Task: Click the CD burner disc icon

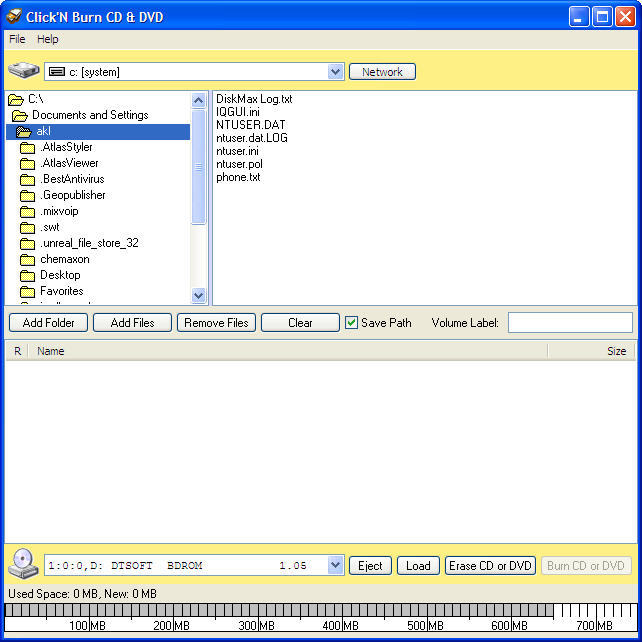Action: (23, 565)
